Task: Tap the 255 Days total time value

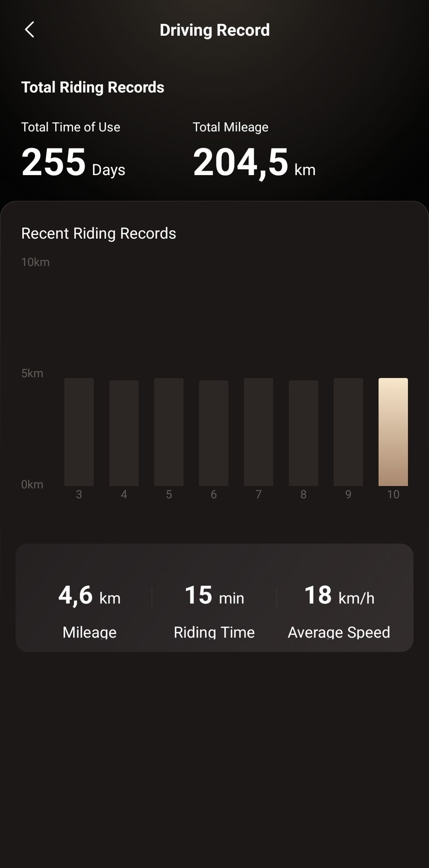Action: coord(73,162)
